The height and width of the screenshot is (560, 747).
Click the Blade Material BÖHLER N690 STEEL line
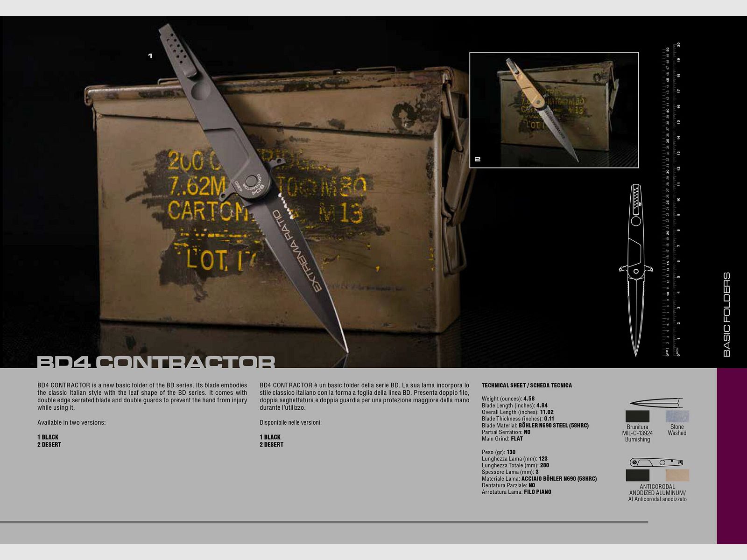click(535, 426)
